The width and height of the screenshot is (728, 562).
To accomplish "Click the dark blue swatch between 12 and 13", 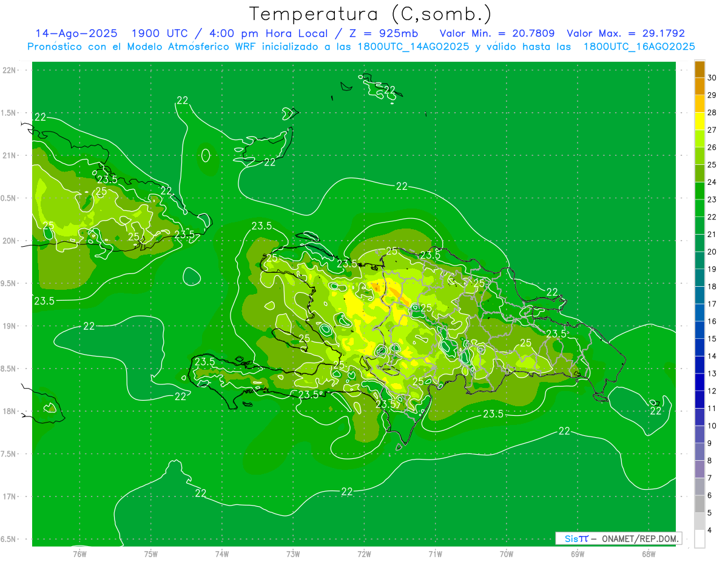I will (x=699, y=382).
